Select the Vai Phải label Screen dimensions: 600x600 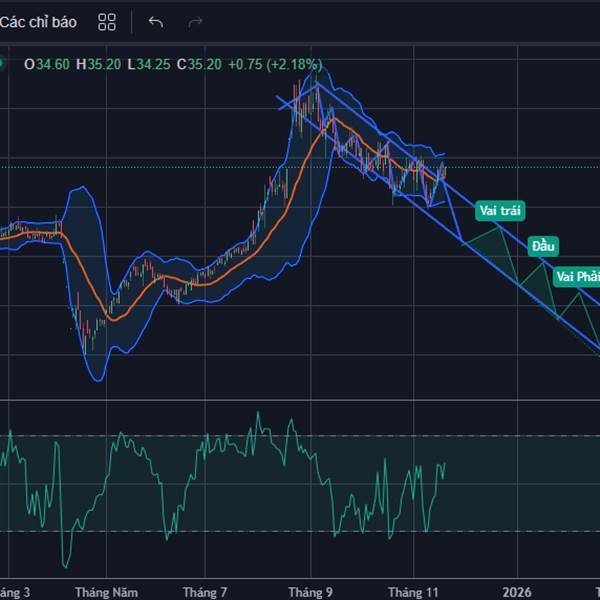pos(577,276)
